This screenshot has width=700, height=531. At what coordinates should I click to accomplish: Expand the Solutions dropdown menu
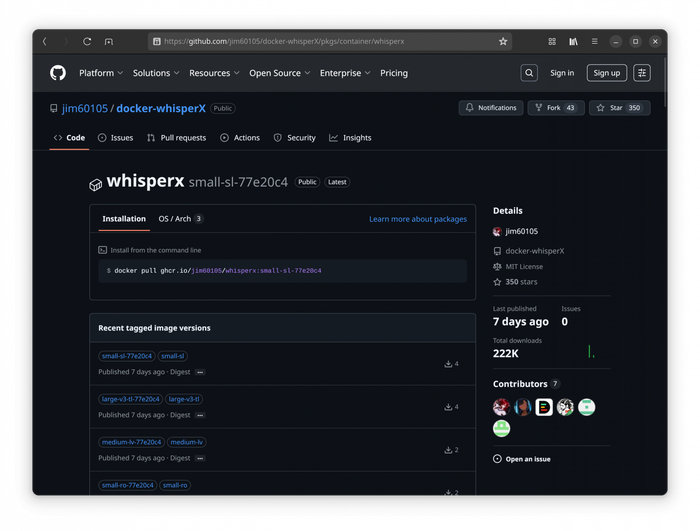click(156, 73)
